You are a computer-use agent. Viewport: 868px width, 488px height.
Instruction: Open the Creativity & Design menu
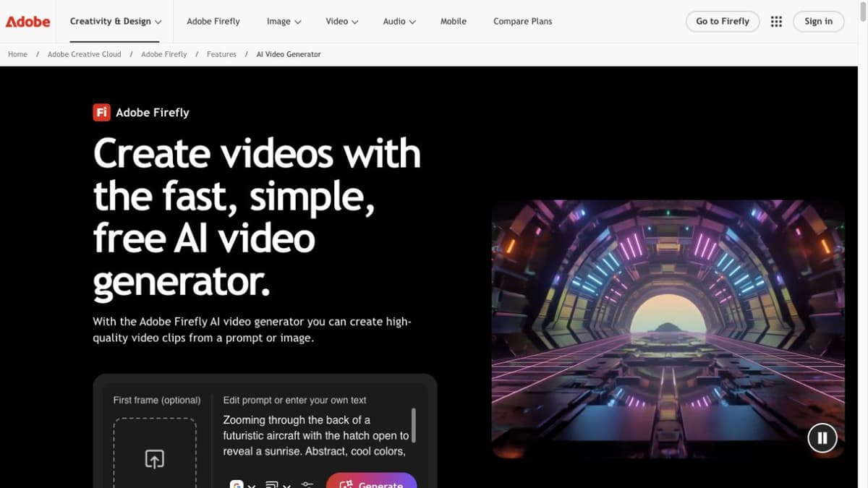tap(116, 21)
